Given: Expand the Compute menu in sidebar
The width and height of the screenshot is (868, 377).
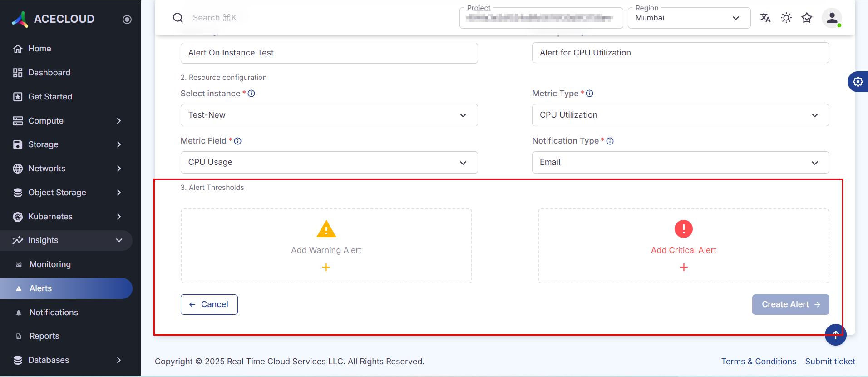Looking at the screenshot, I should [x=68, y=121].
